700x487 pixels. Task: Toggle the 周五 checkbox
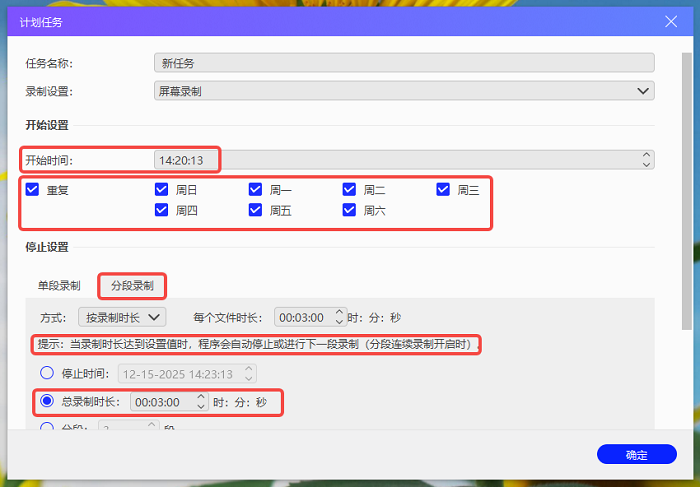256,210
